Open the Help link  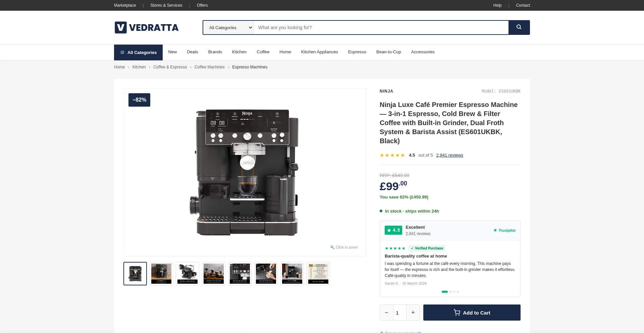(x=497, y=5)
